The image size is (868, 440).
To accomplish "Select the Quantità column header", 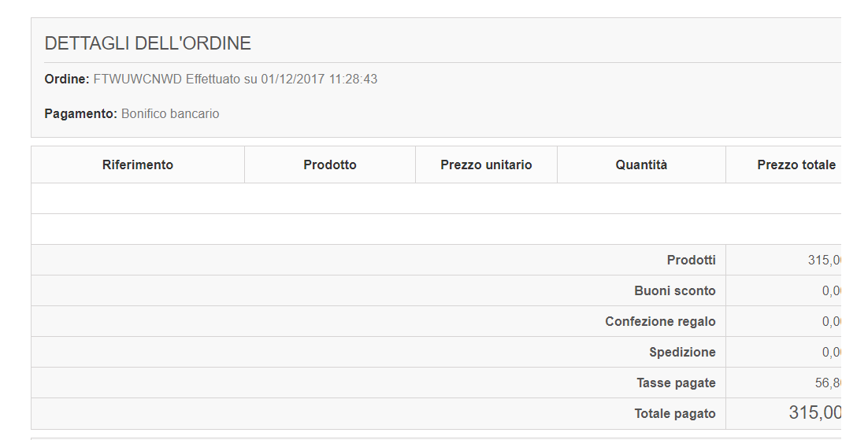I will tap(641, 165).
